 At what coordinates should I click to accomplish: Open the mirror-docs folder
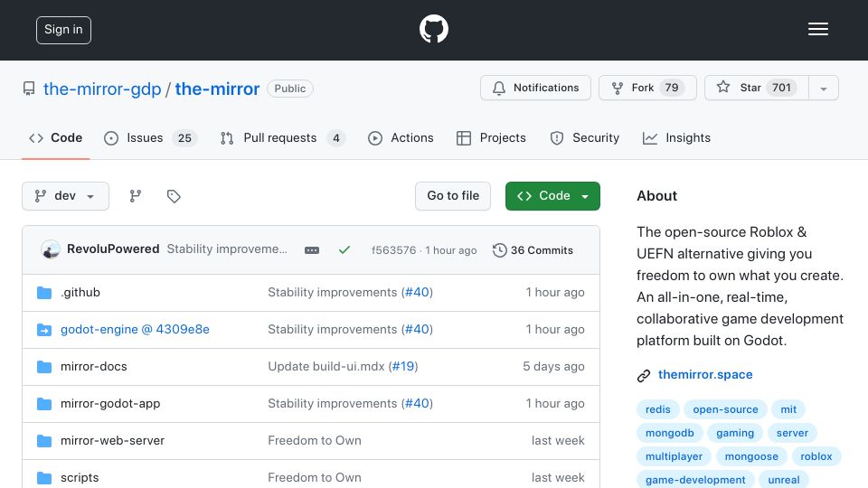[93, 366]
